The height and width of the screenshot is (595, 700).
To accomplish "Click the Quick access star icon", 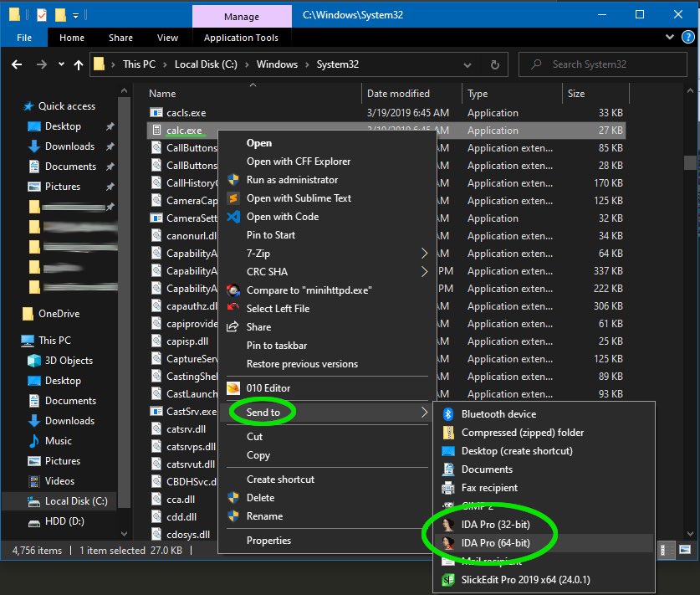I will (28, 106).
